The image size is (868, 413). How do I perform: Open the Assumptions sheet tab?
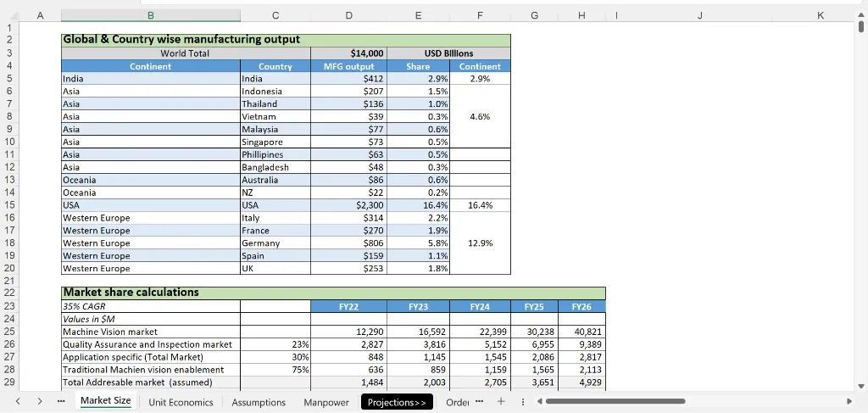pyautogui.click(x=259, y=402)
